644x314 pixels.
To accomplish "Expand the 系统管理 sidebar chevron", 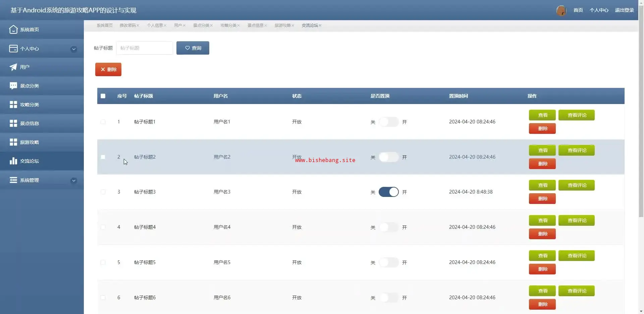I will tap(74, 180).
